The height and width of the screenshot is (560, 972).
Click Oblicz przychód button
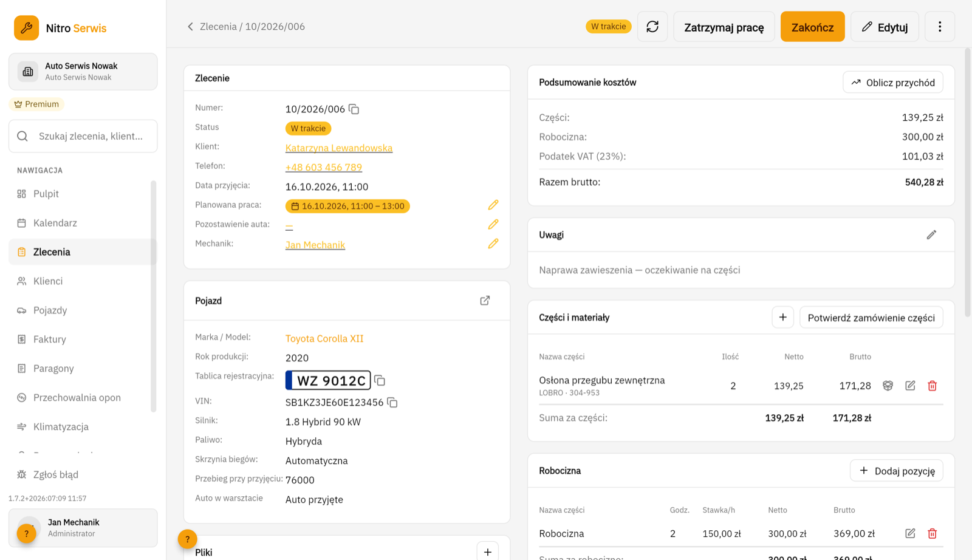coord(893,83)
